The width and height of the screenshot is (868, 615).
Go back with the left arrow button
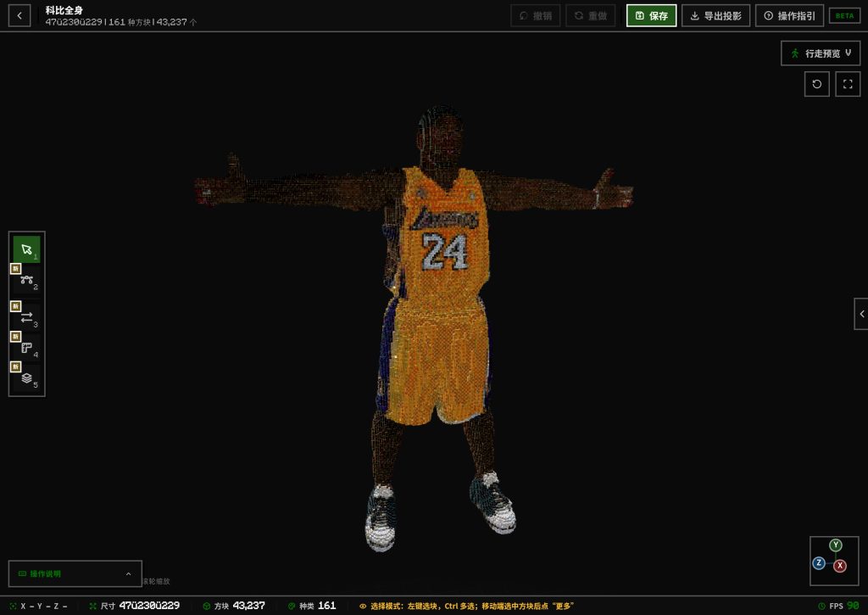(19, 15)
